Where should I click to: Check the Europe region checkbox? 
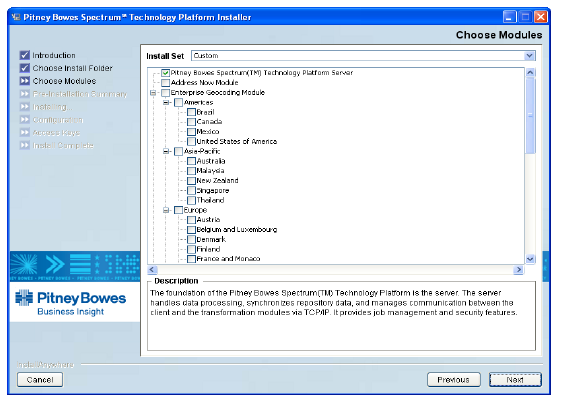pyautogui.click(x=178, y=210)
